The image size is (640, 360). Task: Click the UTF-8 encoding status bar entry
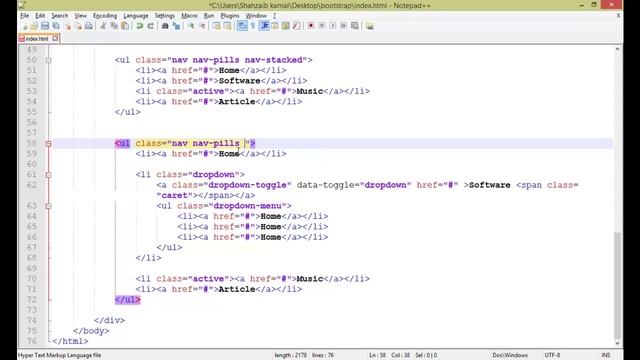pyautogui.click(x=552, y=355)
